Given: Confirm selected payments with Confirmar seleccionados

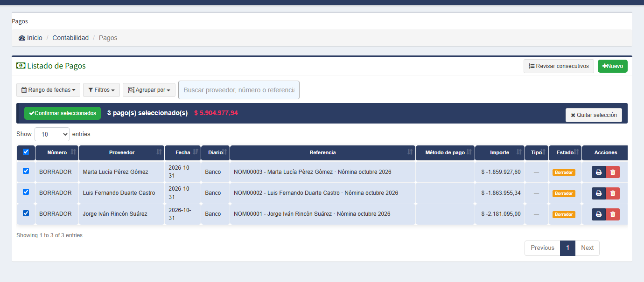Looking at the screenshot, I should point(63,113).
